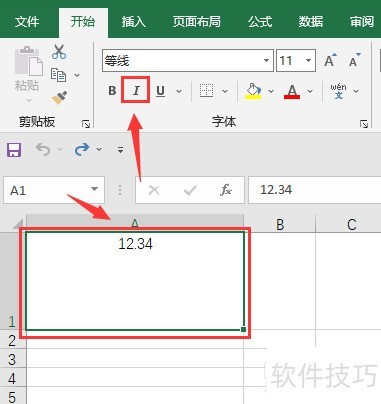
Task: Cancel entry with the X icon
Action: click(x=154, y=190)
